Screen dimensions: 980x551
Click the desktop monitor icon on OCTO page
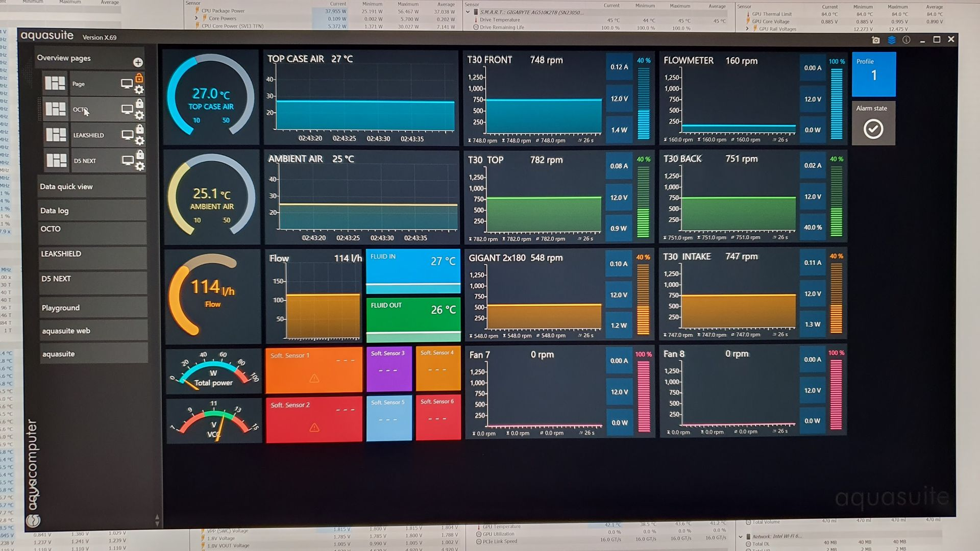pos(127,109)
